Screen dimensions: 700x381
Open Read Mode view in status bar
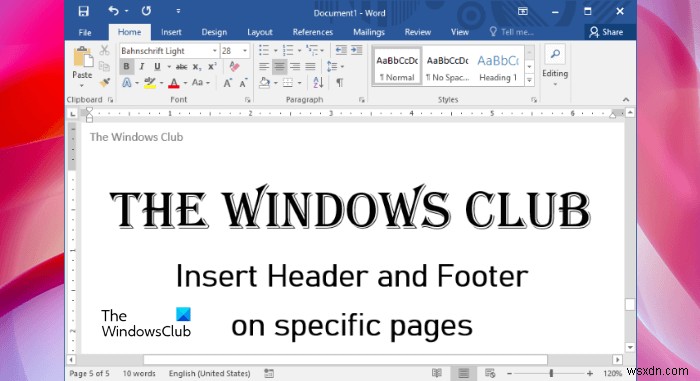click(x=437, y=373)
